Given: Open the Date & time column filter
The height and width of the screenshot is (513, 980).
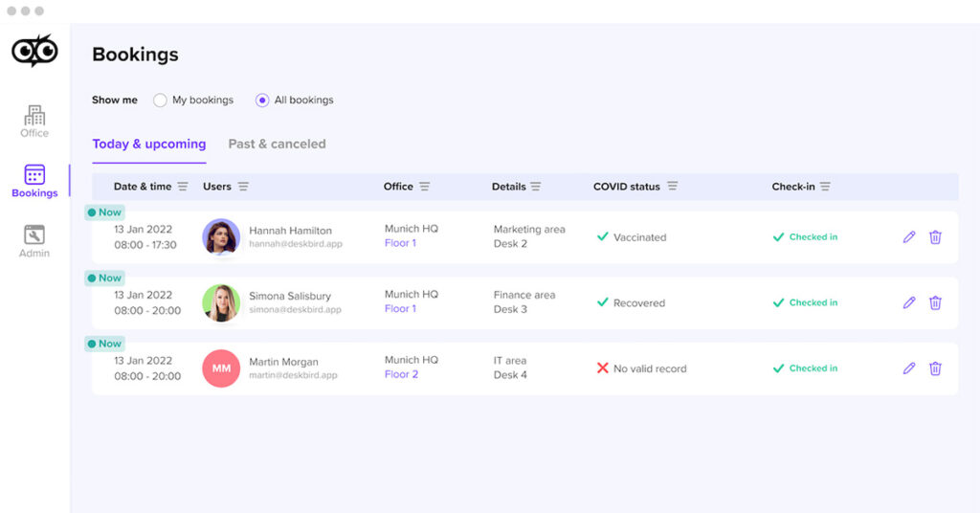Looking at the screenshot, I should (183, 187).
